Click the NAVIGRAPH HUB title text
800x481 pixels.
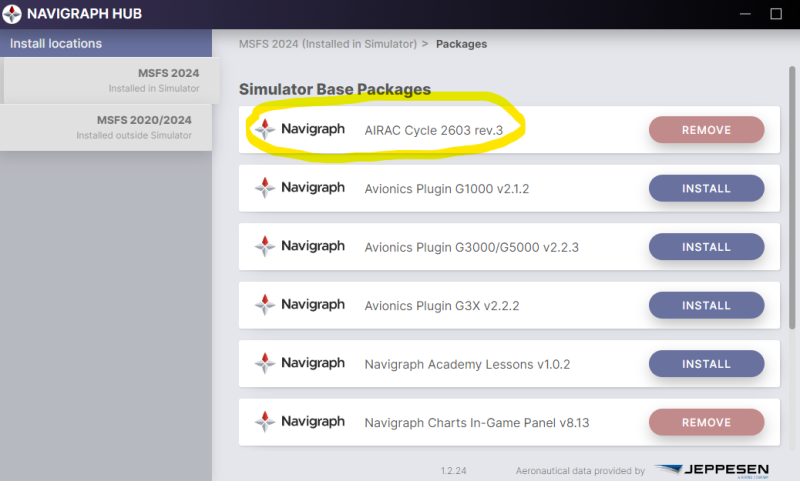[x=84, y=14]
